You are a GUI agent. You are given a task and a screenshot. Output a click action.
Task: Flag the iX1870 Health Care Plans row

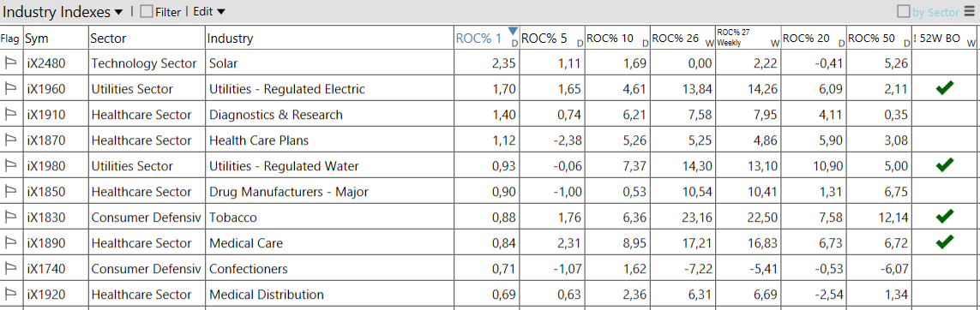pos(10,140)
